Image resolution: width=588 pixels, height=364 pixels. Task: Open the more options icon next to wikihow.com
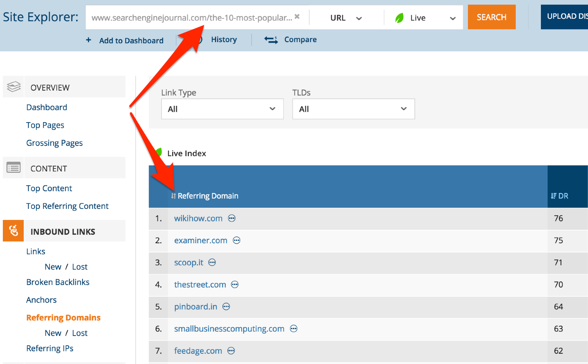coord(232,218)
